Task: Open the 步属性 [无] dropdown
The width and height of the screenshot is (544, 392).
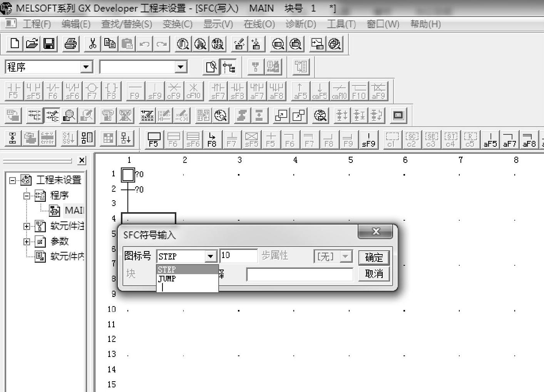Action: pos(345,256)
